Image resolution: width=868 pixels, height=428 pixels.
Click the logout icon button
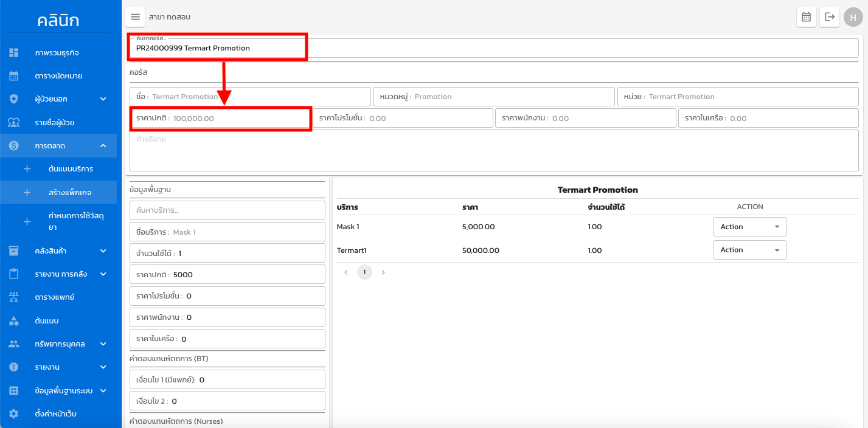pyautogui.click(x=830, y=17)
